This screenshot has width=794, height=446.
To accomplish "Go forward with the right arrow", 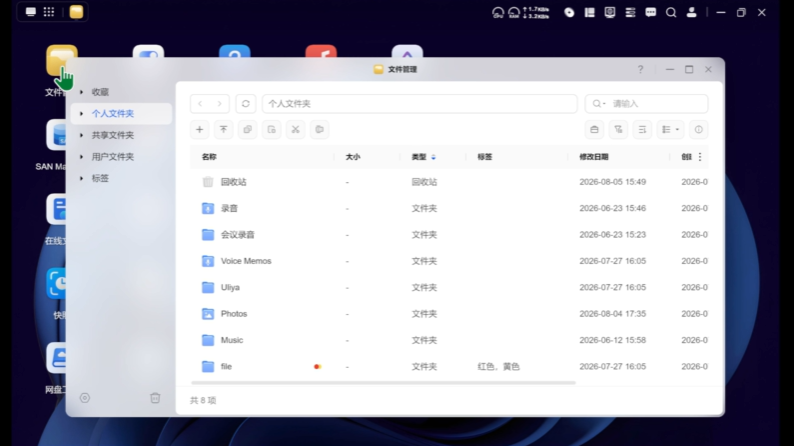I will 219,104.
